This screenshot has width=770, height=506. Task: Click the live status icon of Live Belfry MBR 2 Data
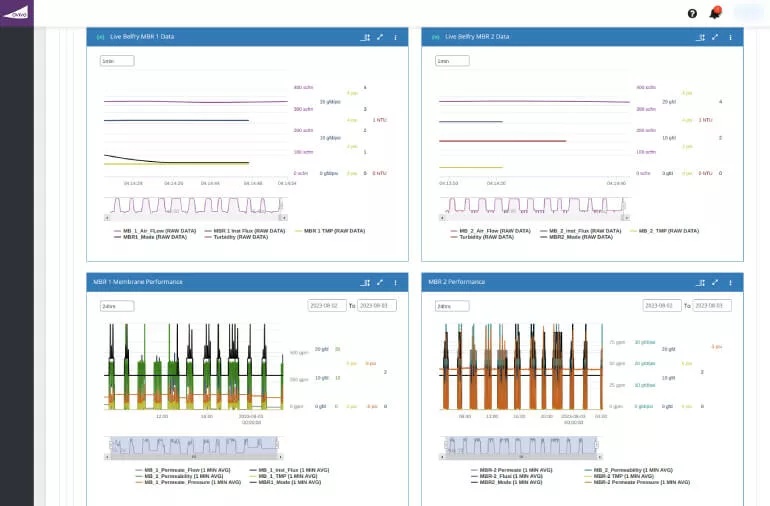click(x=436, y=37)
